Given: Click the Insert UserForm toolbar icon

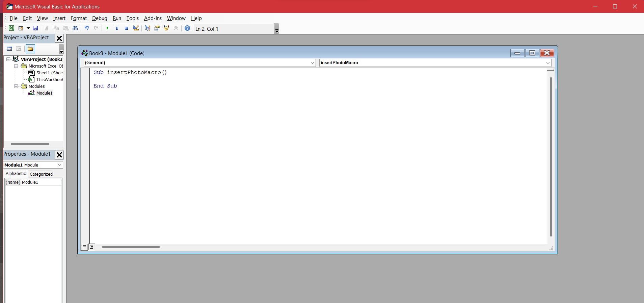Looking at the screenshot, I should coord(21,28).
